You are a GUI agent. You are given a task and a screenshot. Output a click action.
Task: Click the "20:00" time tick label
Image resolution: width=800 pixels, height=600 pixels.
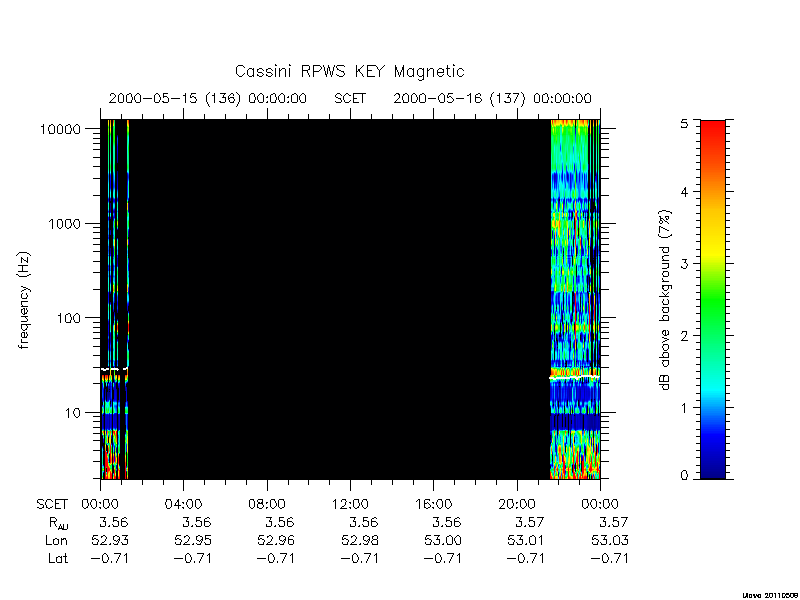tap(516, 504)
